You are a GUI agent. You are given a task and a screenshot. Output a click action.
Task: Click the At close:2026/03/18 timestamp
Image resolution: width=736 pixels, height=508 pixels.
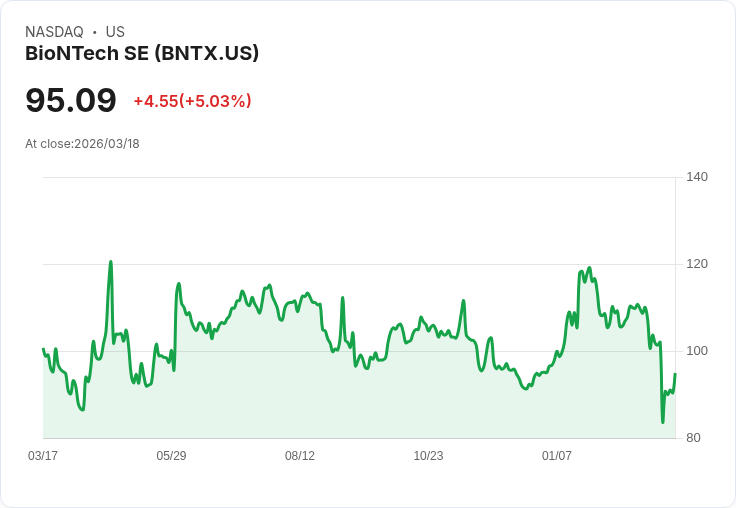pos(82,144)
